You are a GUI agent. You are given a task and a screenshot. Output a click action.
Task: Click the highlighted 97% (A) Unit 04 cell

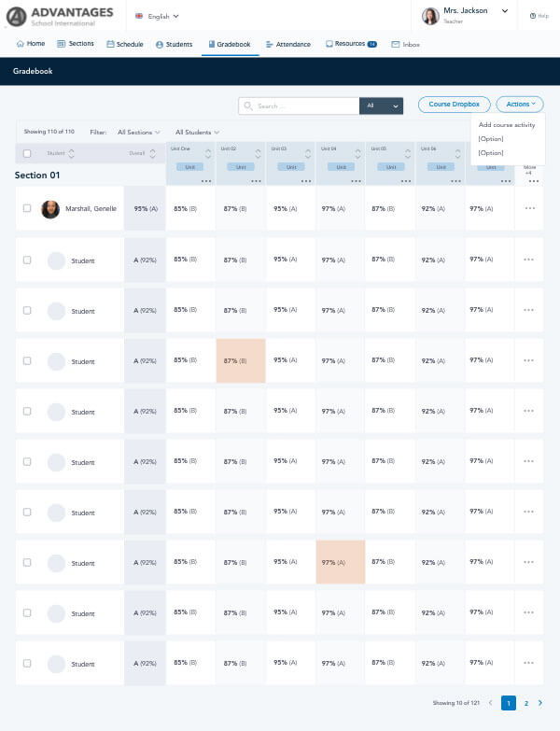[x=340, y=563]
